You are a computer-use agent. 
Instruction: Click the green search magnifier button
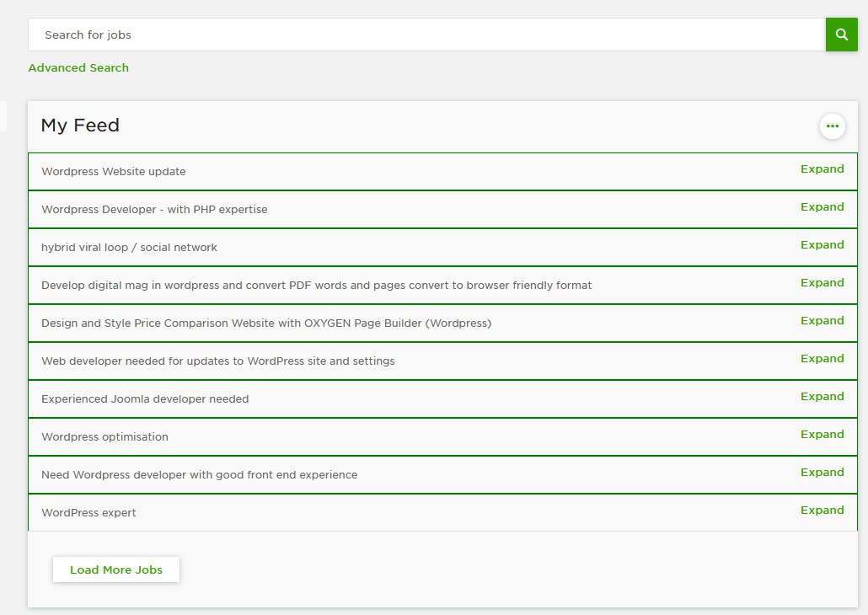coord(841,35)
